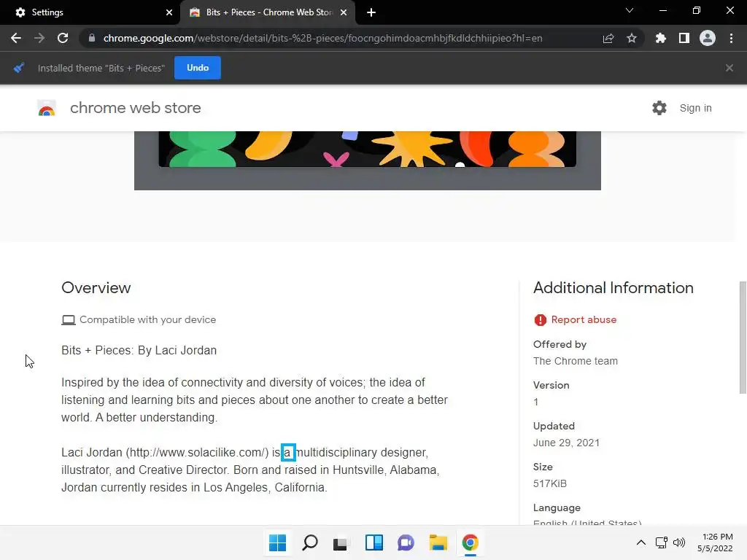Click 'Compatible with your device' text
Viewport: 747px width, 560px height.
147,319
